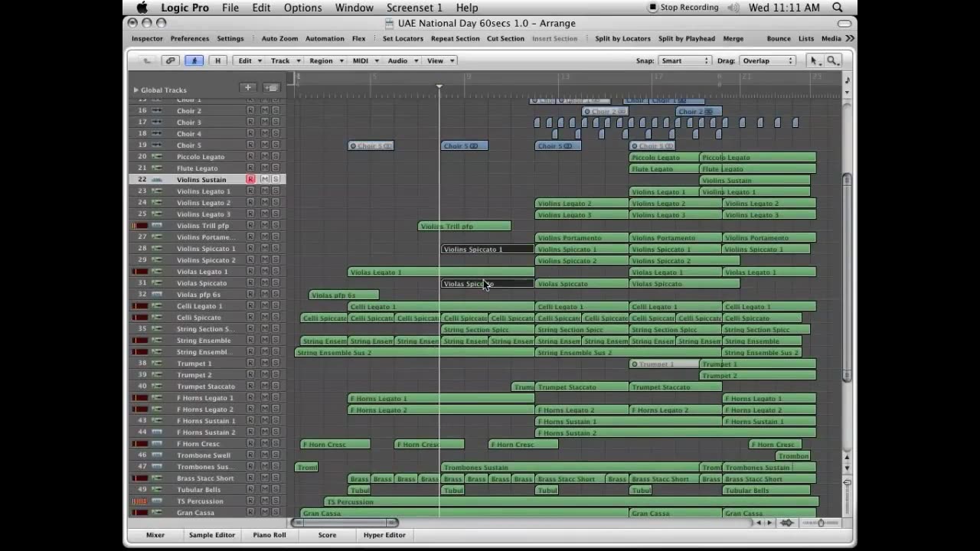Click Trumpet 1 track instrument icon
This screenshot has width=980, height=551.
157,364
